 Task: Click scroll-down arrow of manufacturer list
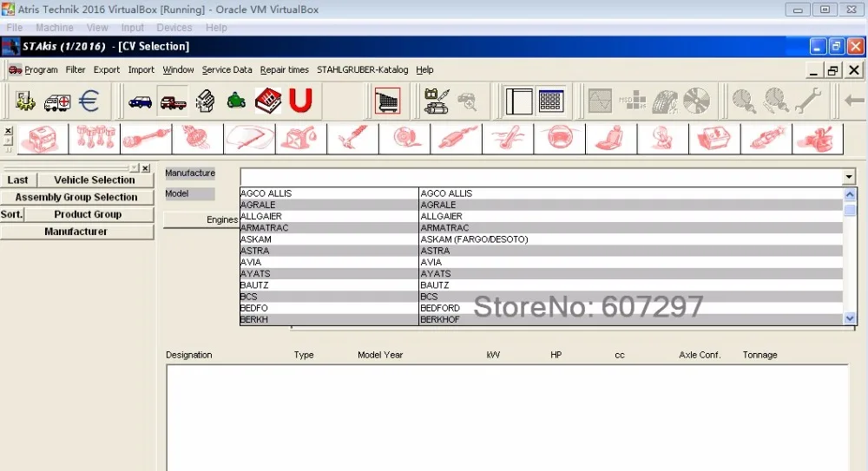850,318
